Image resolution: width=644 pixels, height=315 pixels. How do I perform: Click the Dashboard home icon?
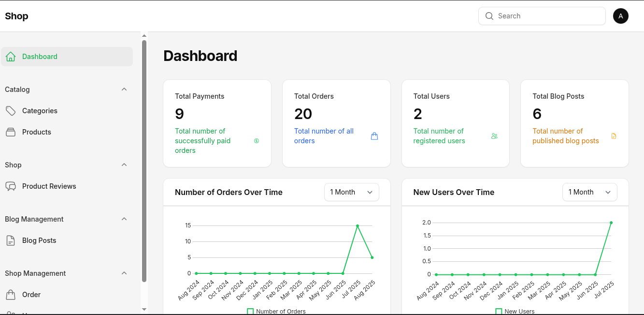(11, 57)
